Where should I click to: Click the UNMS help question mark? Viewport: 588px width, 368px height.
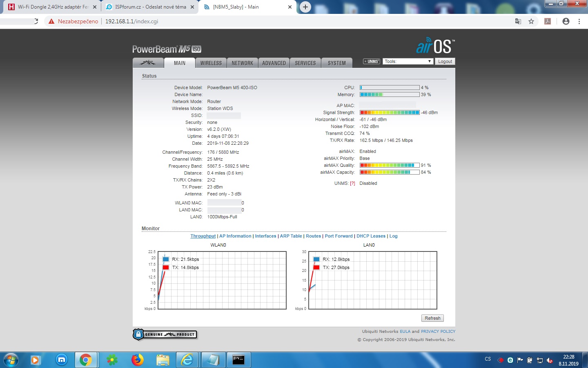(x=352, y=183)
